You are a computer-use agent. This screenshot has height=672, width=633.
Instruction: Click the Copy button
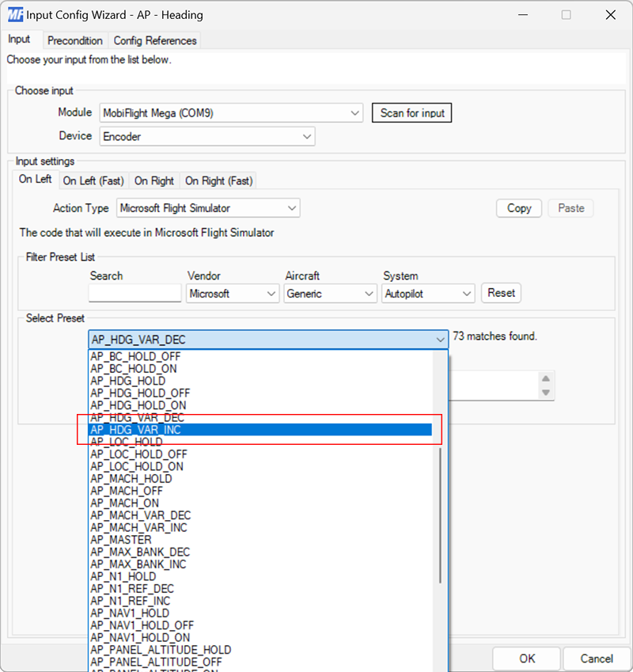coord(518,207)
